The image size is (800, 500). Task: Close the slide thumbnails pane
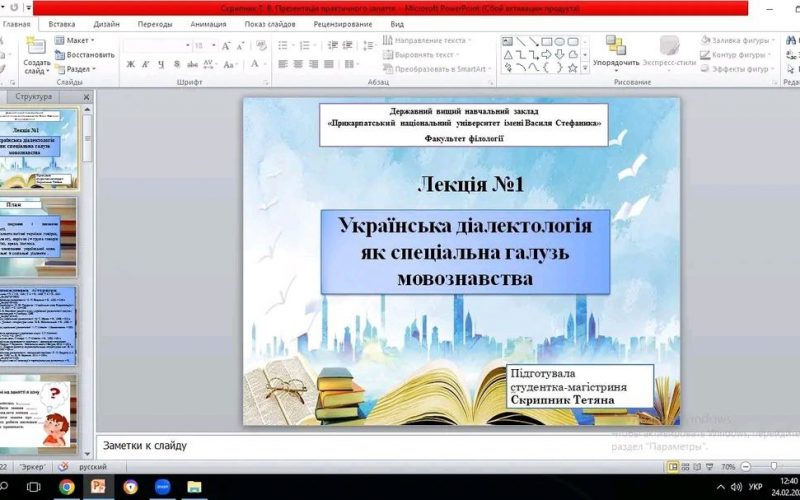click(86, 97)
